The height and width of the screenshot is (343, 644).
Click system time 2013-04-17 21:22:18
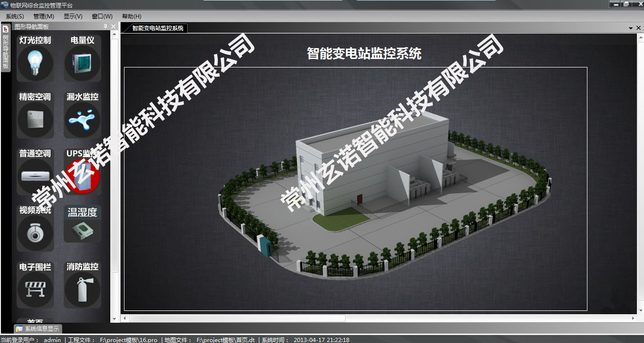click(322, 340)
